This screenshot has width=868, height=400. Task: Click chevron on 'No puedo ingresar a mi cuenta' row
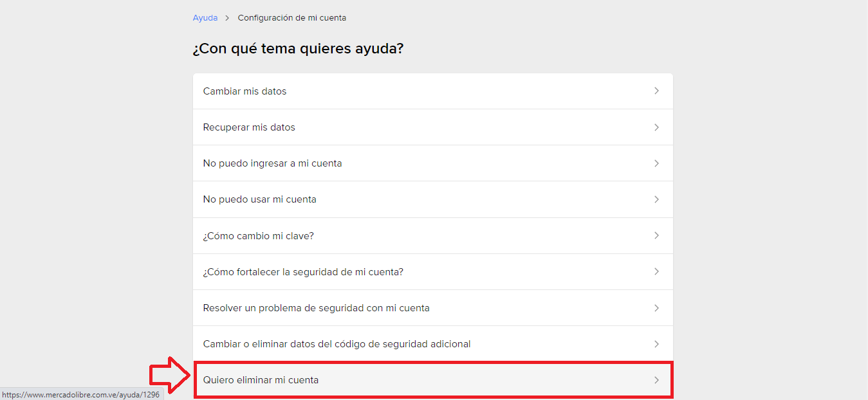[656, 163]
